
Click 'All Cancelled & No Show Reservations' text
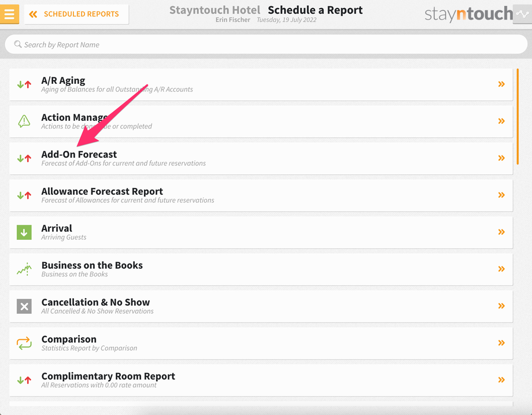click(97, 311)
